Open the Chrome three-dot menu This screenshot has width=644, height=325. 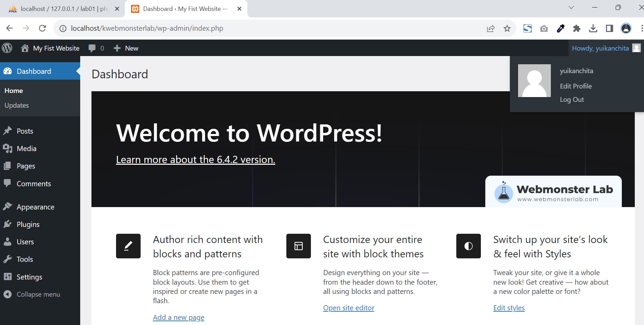click(x=642, y=28)
